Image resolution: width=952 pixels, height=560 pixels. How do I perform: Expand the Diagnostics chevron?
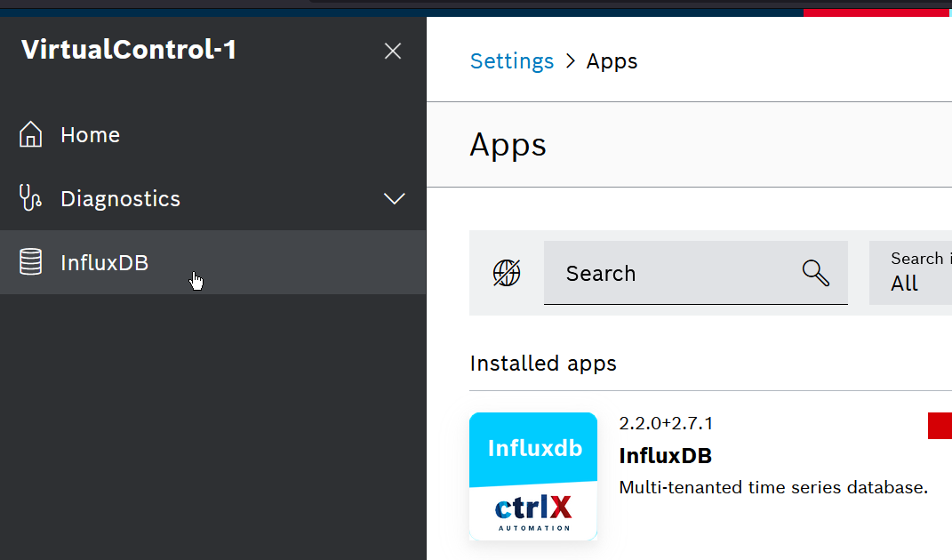point(394,198)
